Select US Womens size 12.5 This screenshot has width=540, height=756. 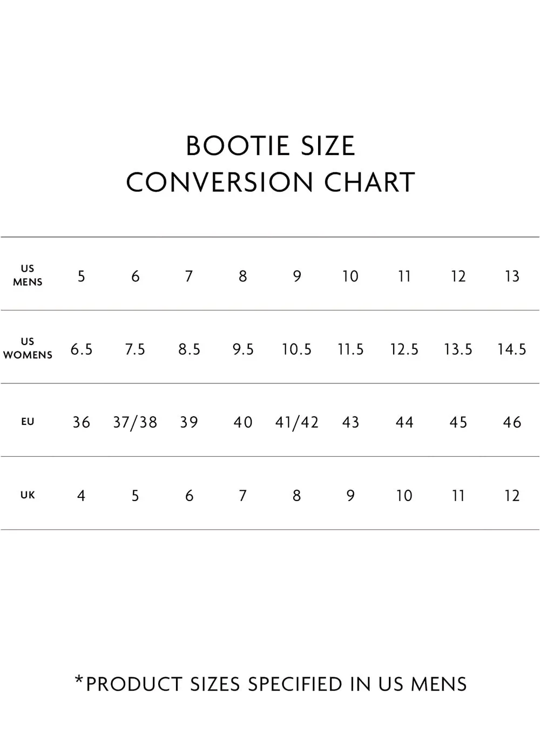(x=404, y=349)
